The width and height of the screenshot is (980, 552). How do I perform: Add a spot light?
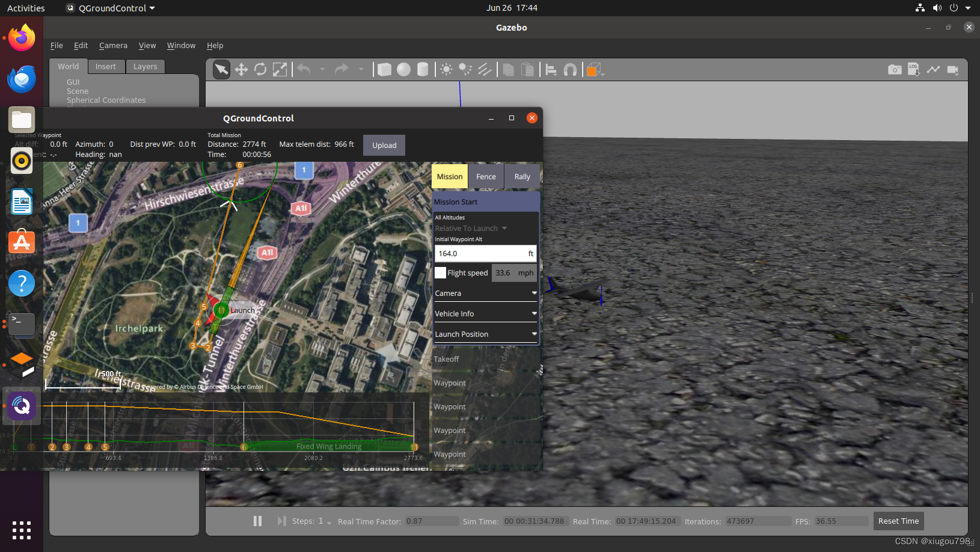point(465,70)
